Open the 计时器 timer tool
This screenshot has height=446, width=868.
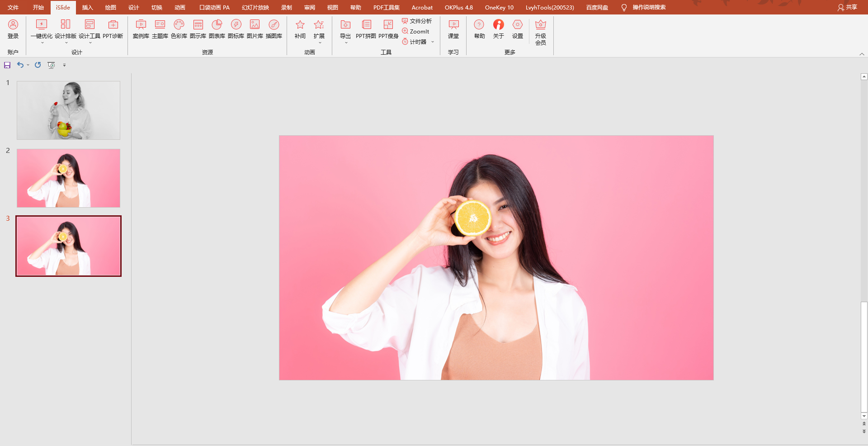click(415, 42)
